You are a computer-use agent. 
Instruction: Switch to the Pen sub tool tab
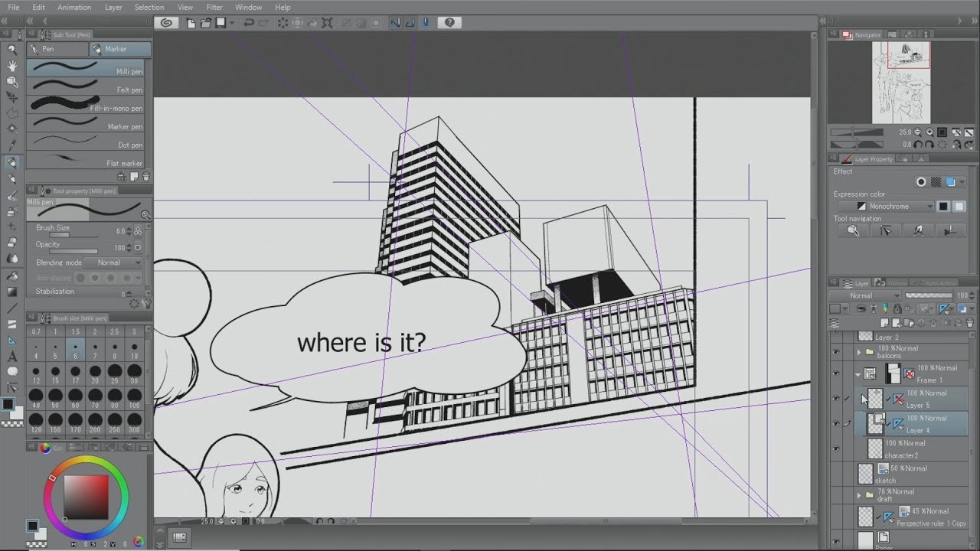(58, 49)
